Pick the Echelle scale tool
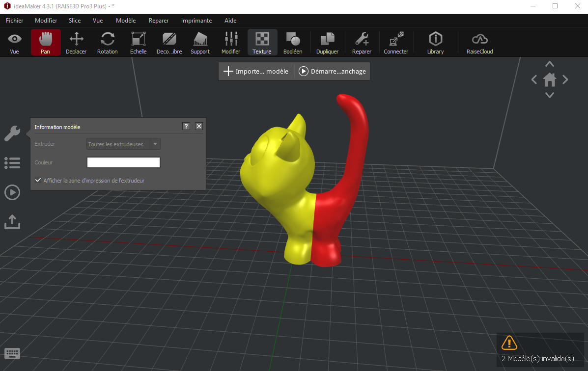Viewport: 588px width, 371px height. point(139,42)
